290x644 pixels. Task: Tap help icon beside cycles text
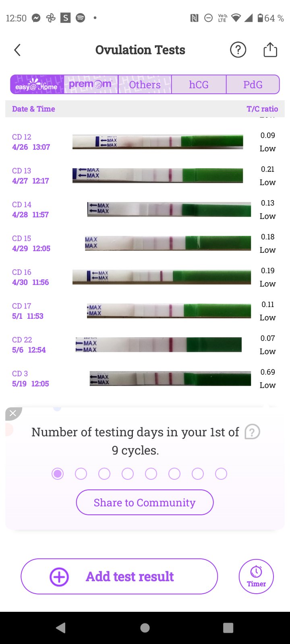253,432
